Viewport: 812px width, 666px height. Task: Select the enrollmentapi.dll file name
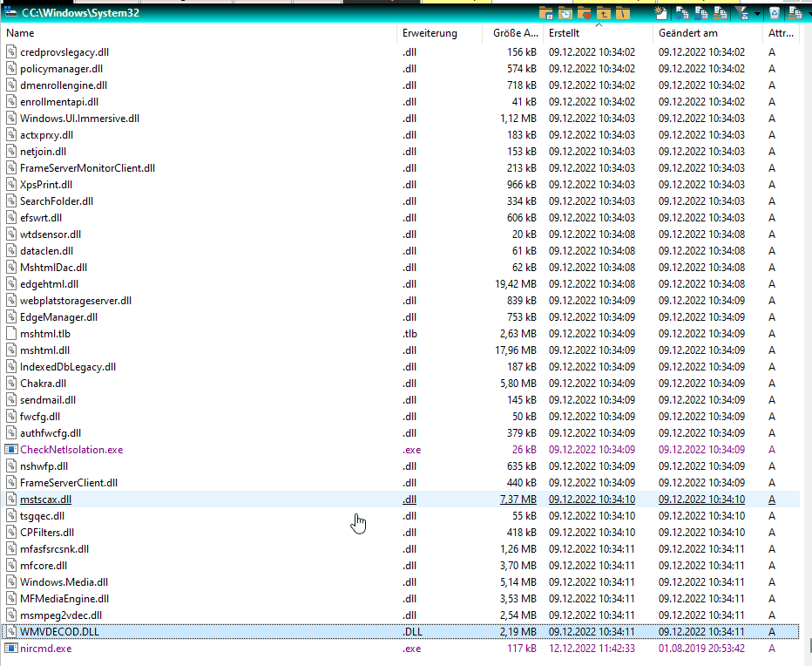[59, 102]
